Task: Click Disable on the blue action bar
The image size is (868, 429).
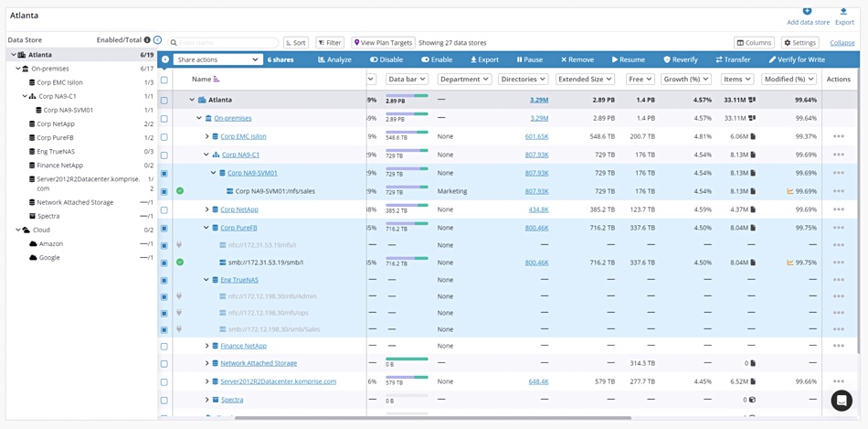Action: (x=386, y=59)
